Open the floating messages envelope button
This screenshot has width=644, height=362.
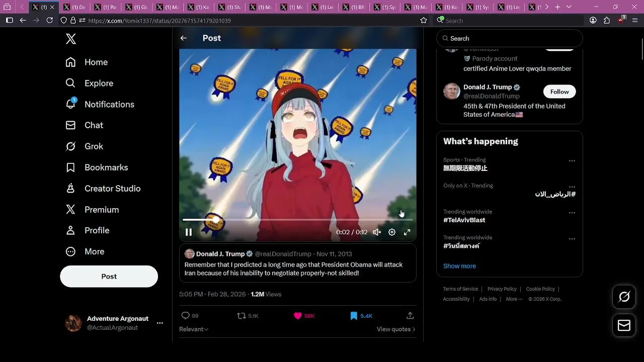click(x=624, y=326)
